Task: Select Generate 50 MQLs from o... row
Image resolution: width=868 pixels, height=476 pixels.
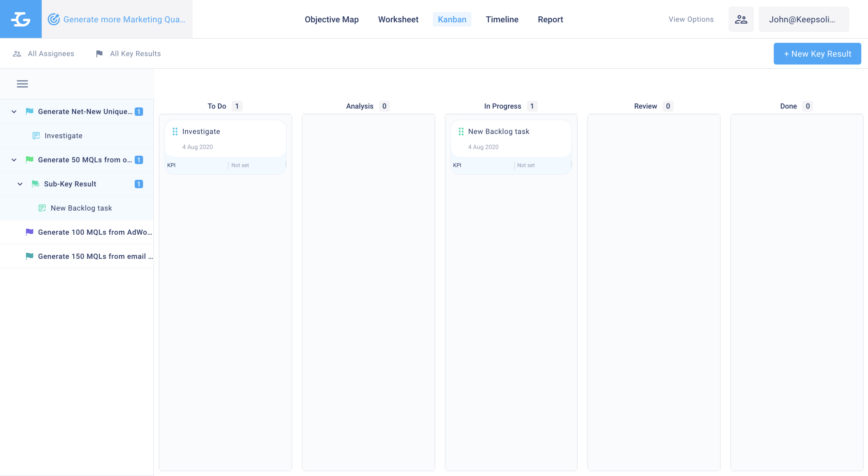Action: [77, 160]
